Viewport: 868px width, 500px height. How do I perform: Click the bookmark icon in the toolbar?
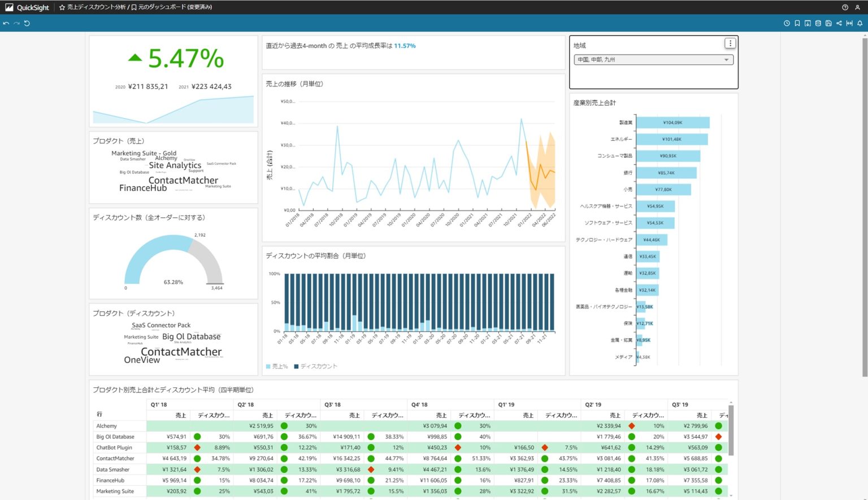797,23
